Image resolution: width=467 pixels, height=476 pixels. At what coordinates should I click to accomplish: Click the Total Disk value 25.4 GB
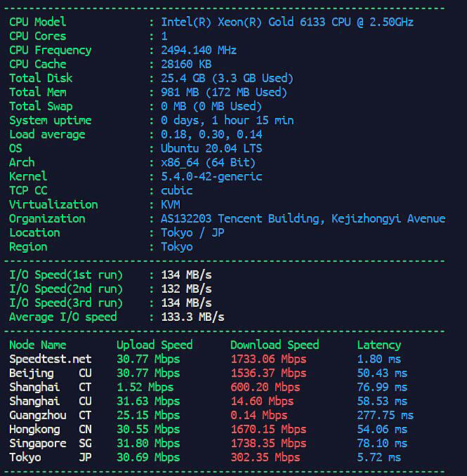(227, 79)
